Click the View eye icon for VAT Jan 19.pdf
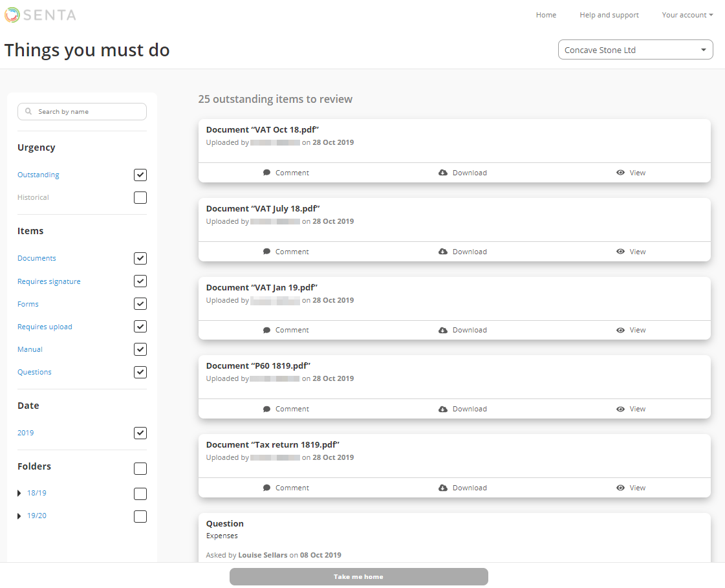The width and height of the screenshot is (725, 588). [620, 330]
